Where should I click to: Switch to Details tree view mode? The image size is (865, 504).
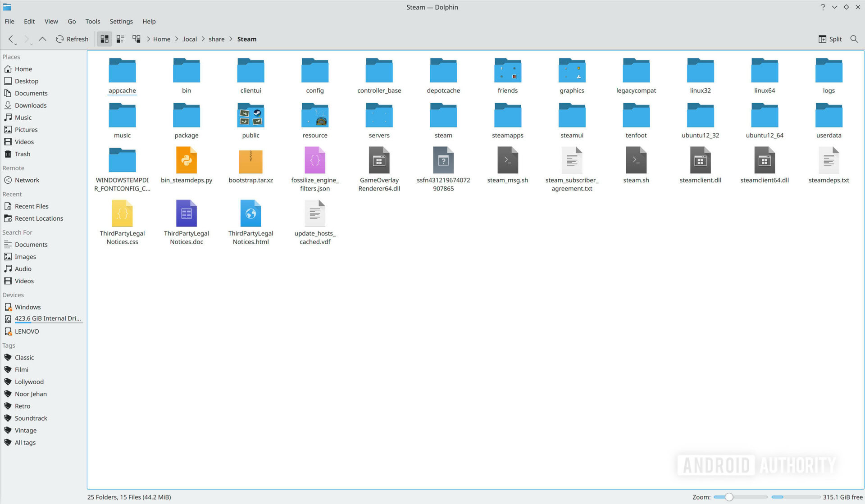(137, 39)
